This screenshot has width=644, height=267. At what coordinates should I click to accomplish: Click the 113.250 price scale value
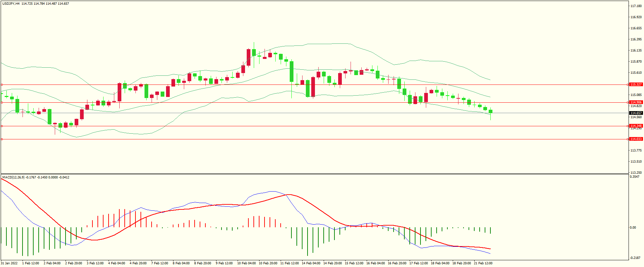(x=636, y=173)
